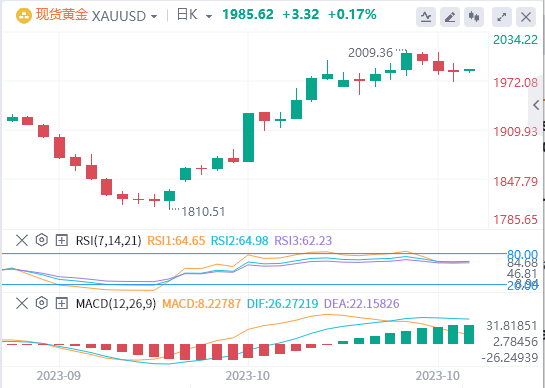Click the high label 2009.36
Image resolution: width=545 pixels, height=388 pixels.
pyautogui.click(x=371, y=53)
